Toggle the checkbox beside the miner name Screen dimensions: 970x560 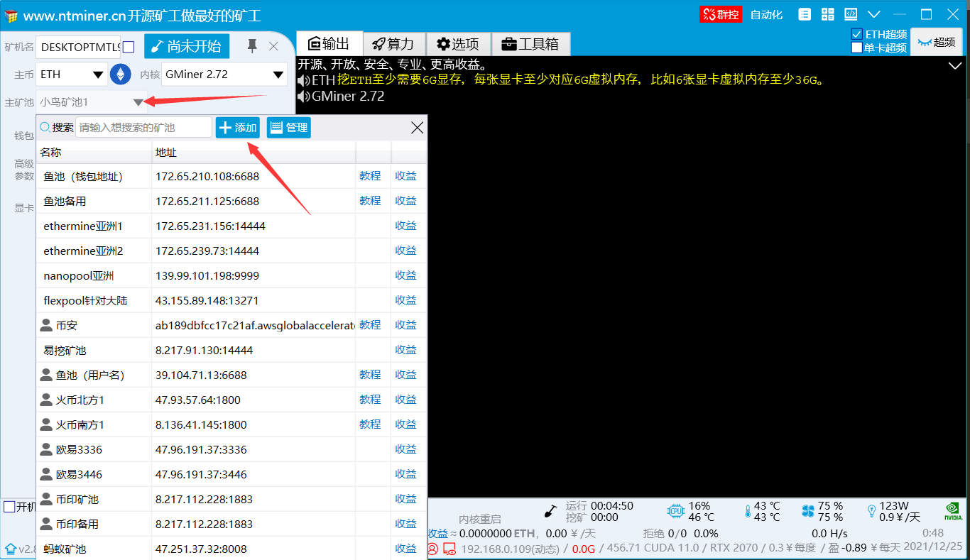[x=129, y=47]
